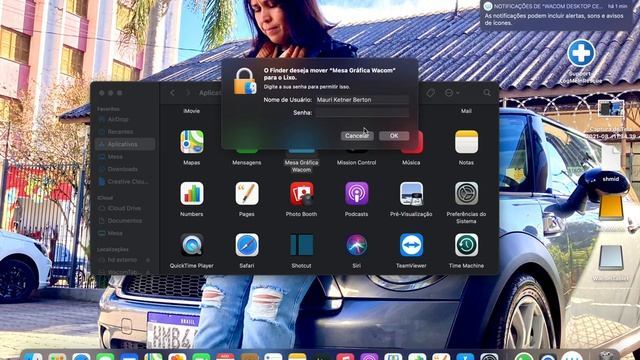Select the Shotcut app icon
The height and width of the screenshot is (360, 640).
pyautogui.click(x=302, y=245)
